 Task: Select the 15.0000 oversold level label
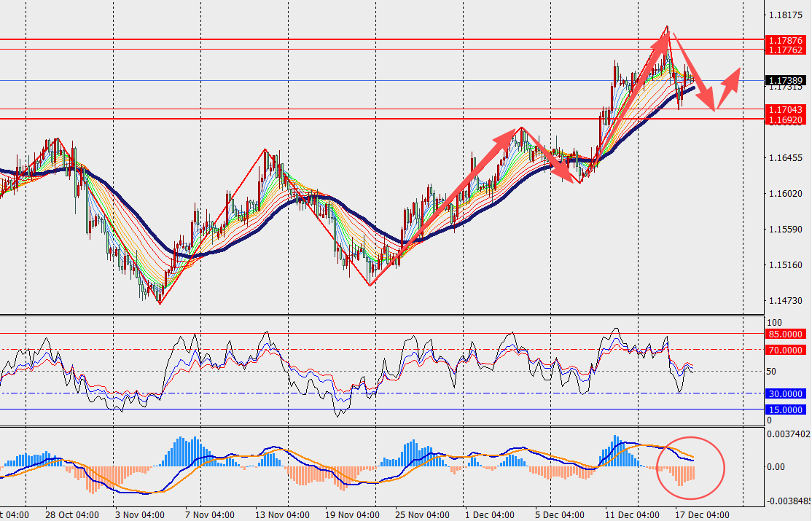click(x=785, y=410)
